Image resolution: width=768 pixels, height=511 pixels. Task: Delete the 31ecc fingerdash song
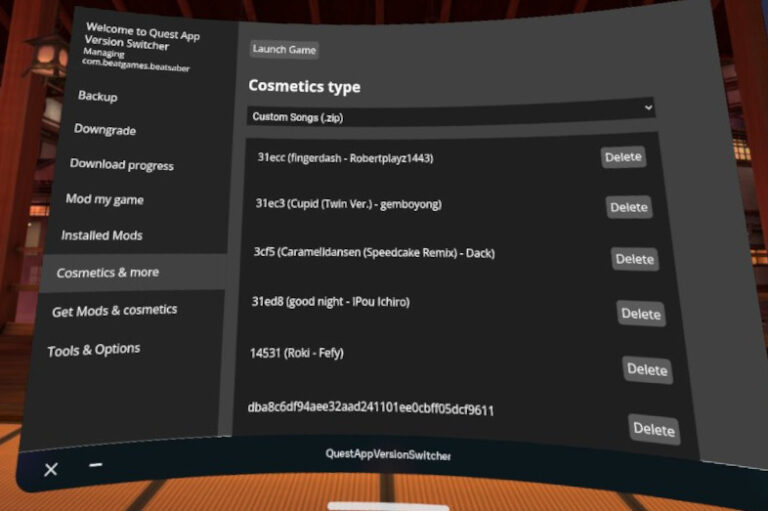[623, 157]
